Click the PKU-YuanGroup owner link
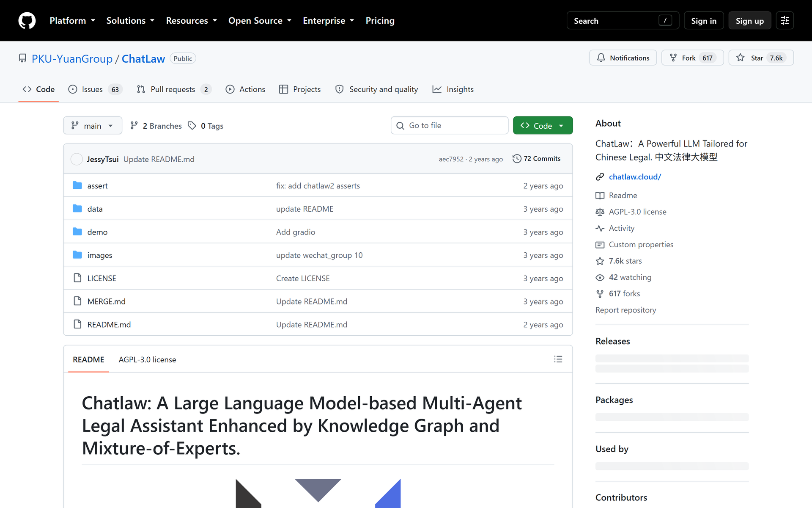 tap(72, 58)
